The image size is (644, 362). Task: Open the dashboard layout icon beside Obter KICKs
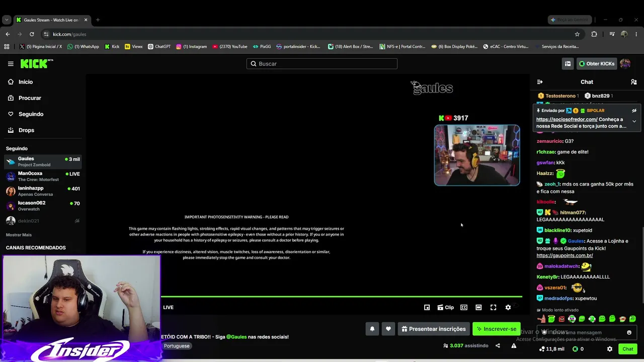tap(568, 64)
